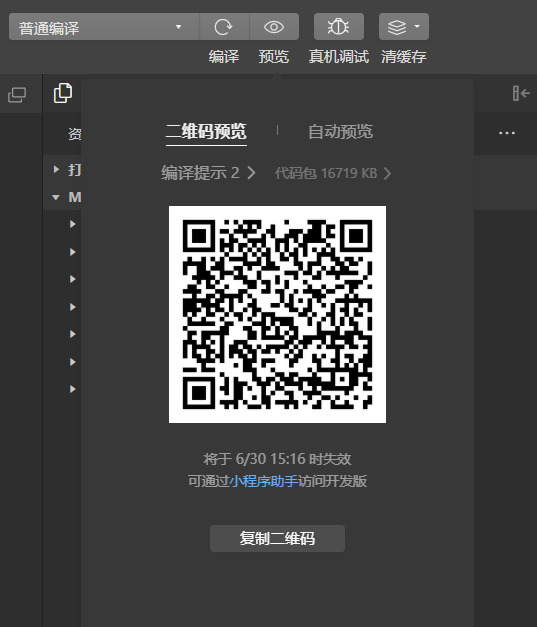Screen dimensions: 537x627
Task: Open the three-dot more options menu
Action: coord(507,133)
